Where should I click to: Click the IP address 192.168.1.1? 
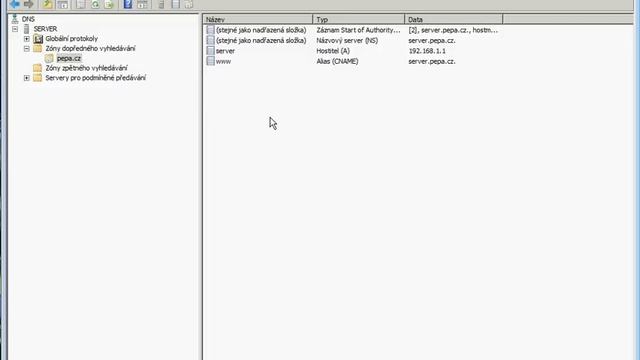click(427, 51)
